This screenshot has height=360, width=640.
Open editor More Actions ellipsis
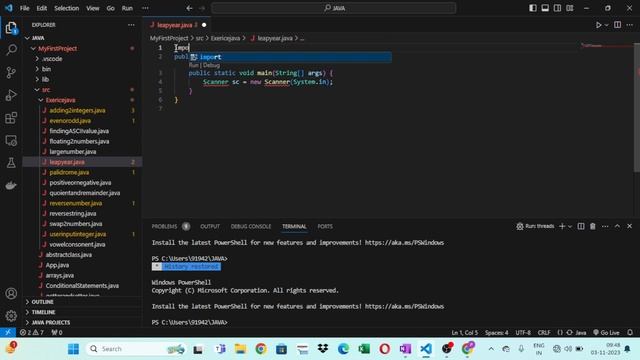click(630, 25)
